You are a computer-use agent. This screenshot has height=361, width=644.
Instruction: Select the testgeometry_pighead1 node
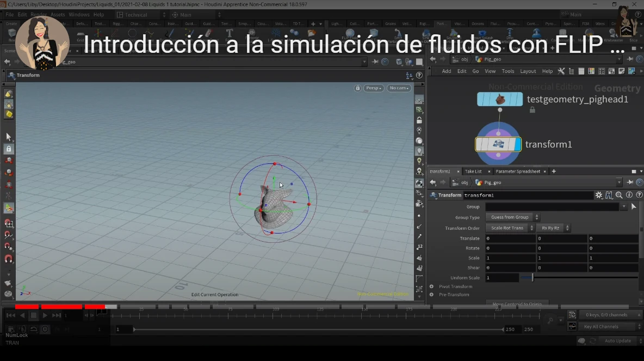point(500,99)
